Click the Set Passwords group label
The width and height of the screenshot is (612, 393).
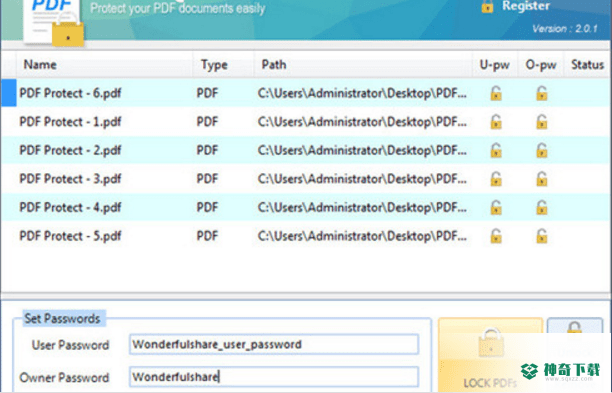62,318
